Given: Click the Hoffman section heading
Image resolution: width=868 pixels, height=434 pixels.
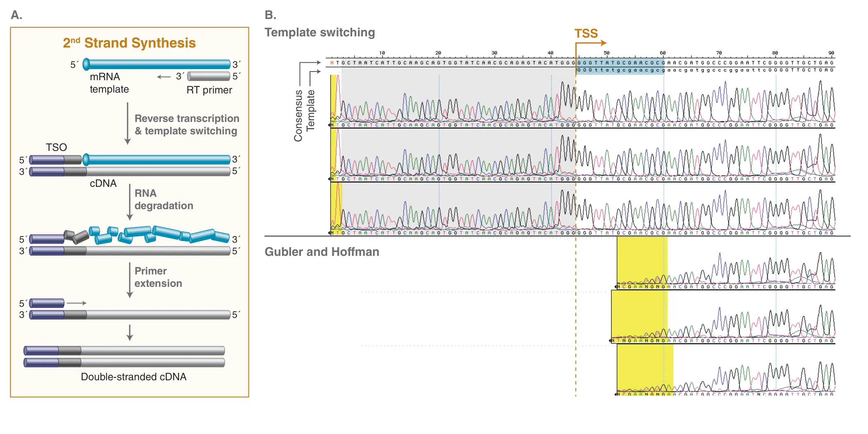Looking at the screenshot, I should coord(355,252).
